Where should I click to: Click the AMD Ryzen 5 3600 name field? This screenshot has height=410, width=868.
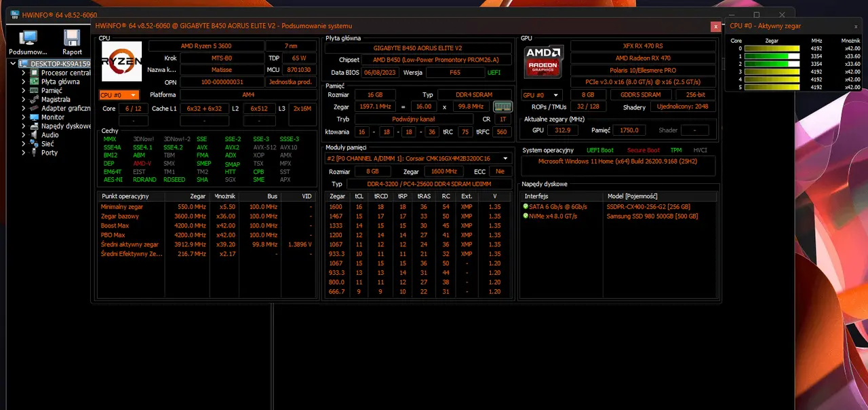pyautogui.click(x=205, y=46)
